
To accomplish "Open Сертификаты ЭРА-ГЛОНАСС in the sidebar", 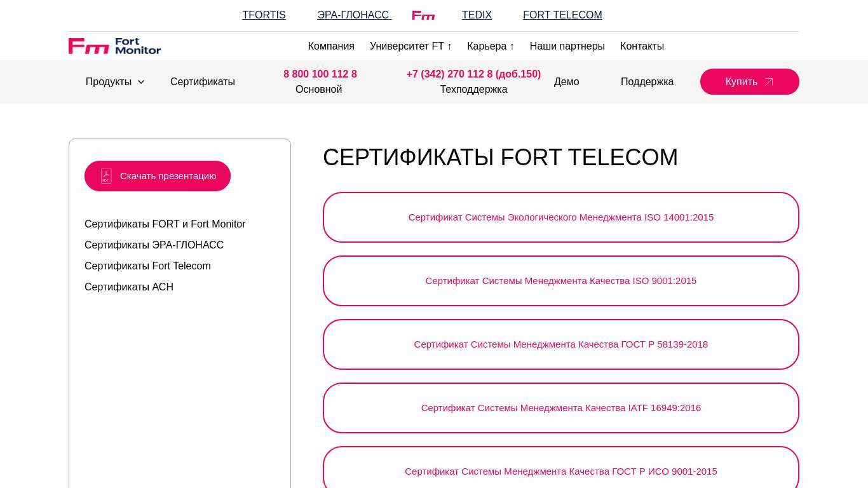I will 154,245.
